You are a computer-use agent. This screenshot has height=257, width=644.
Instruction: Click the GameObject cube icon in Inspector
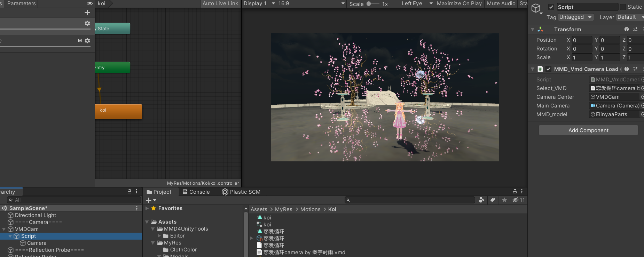[536, 8]
